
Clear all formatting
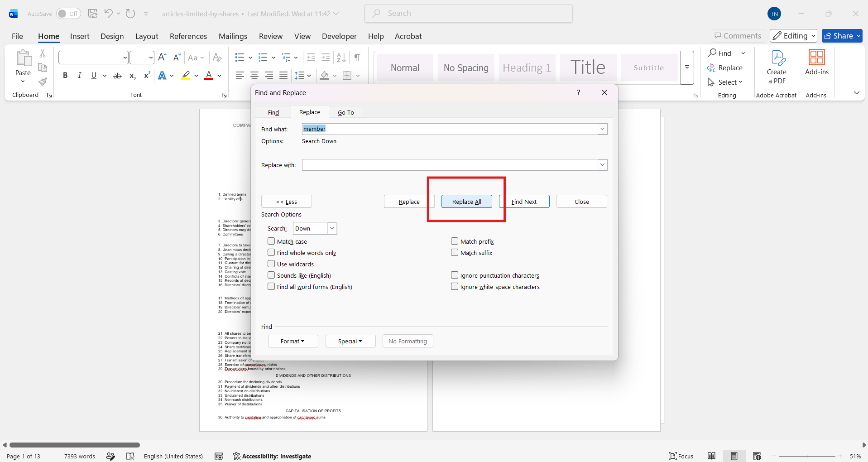pyautogui.click(x=217, y=58)
